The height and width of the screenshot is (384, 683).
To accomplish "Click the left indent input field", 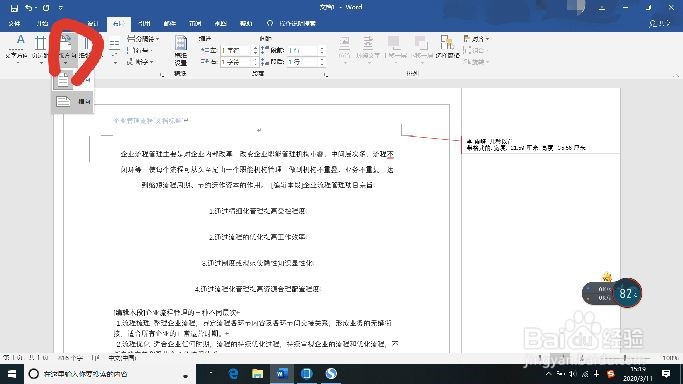I will point(237,51).
